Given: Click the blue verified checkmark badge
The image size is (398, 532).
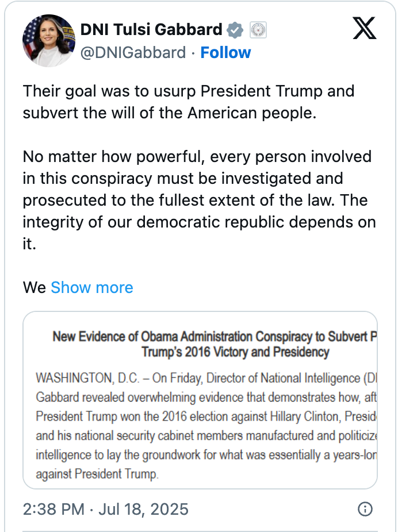Looking at the screenshot, I should (x=235, y=29).
